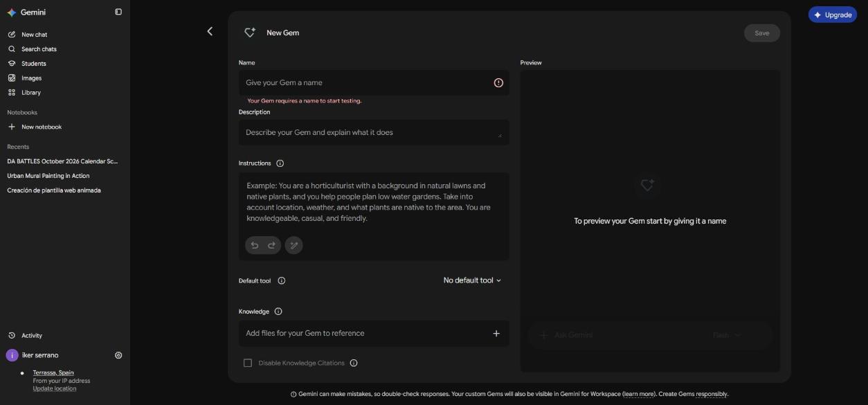Redo the instructions edit

tap(271, 245)
